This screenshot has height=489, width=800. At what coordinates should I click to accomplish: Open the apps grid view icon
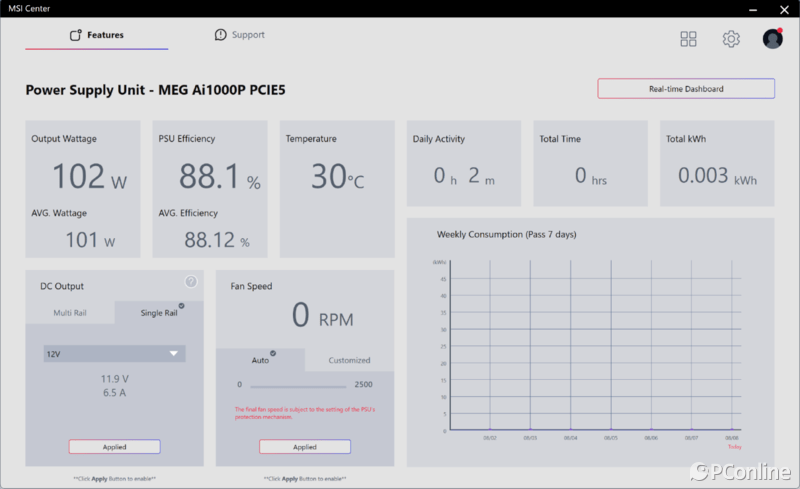pos(688,39)
